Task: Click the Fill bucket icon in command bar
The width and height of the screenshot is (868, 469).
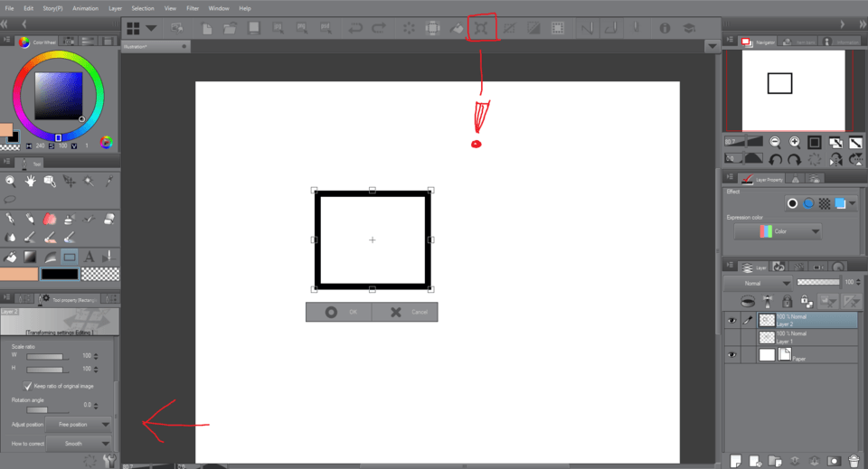Action: click(x=457, y=28)
